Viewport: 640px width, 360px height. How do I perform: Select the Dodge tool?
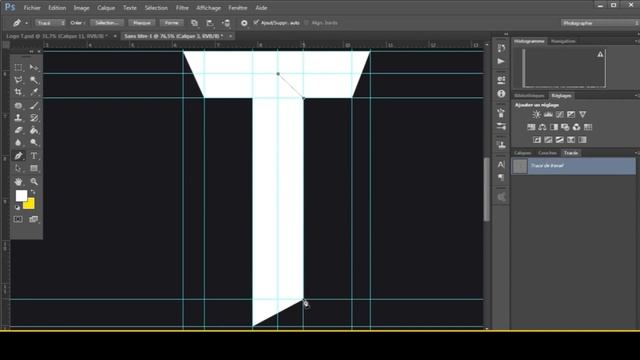tap(34, 142)
